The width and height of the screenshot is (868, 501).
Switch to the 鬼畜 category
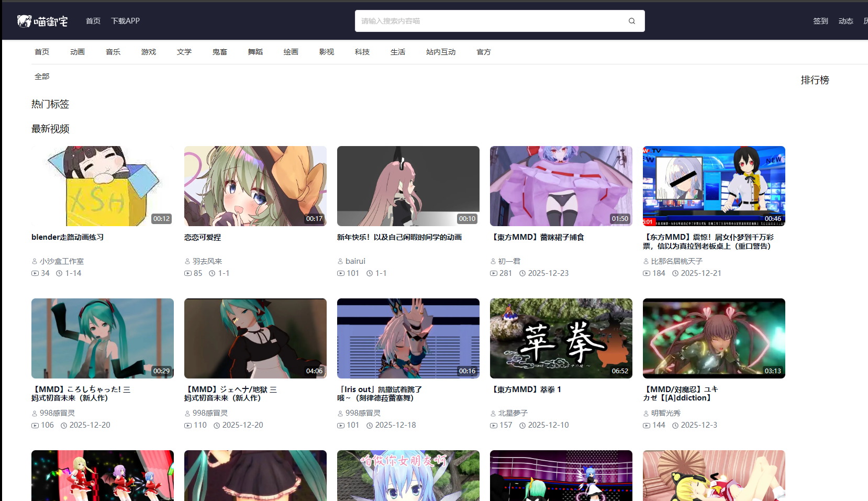[220, 52]
